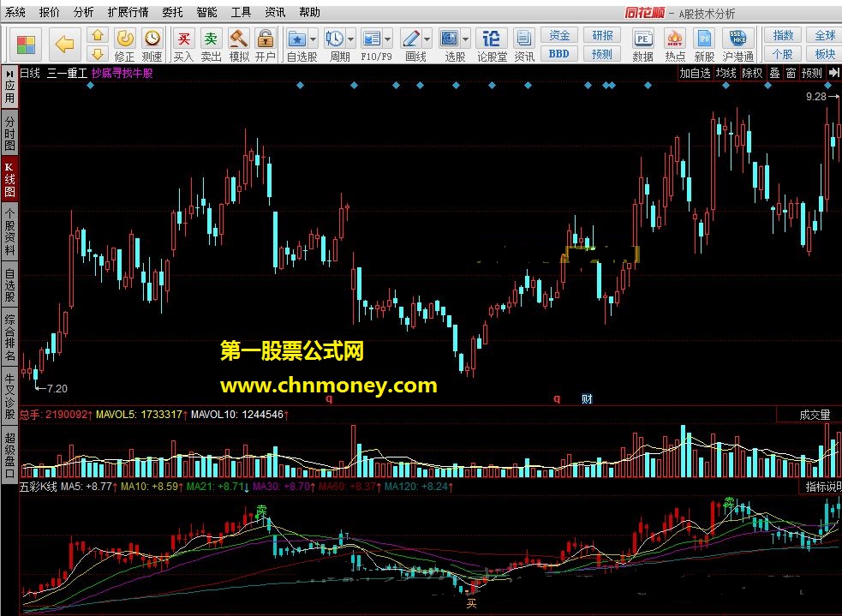Expand the 自选股 dropdown arrow
This screenshot has height=616, width=842.
313,39
